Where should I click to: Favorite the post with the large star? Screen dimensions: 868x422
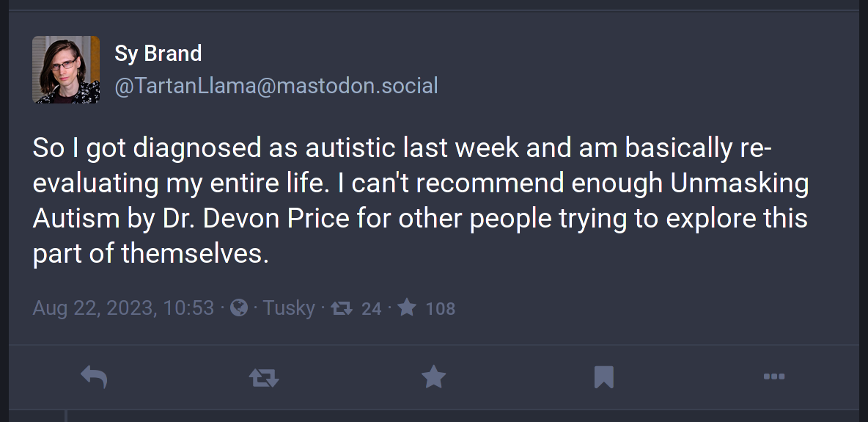[x=433, y=376]
